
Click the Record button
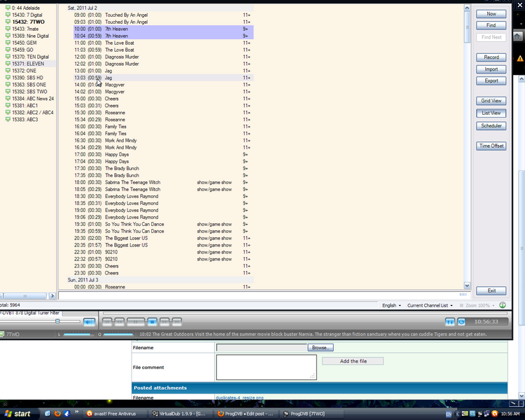pos(491,57)
